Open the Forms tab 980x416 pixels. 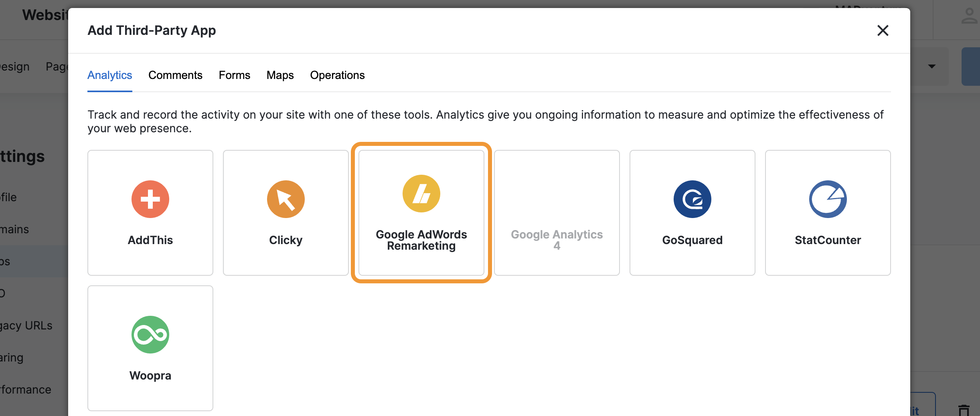coord(235,75)
